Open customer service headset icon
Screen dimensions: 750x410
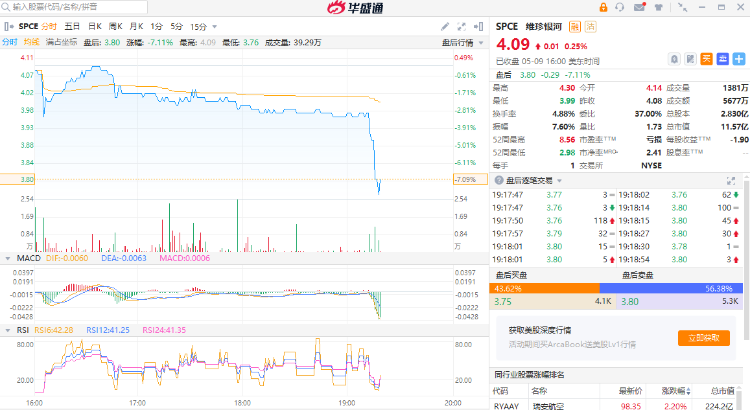pos(620,7)
